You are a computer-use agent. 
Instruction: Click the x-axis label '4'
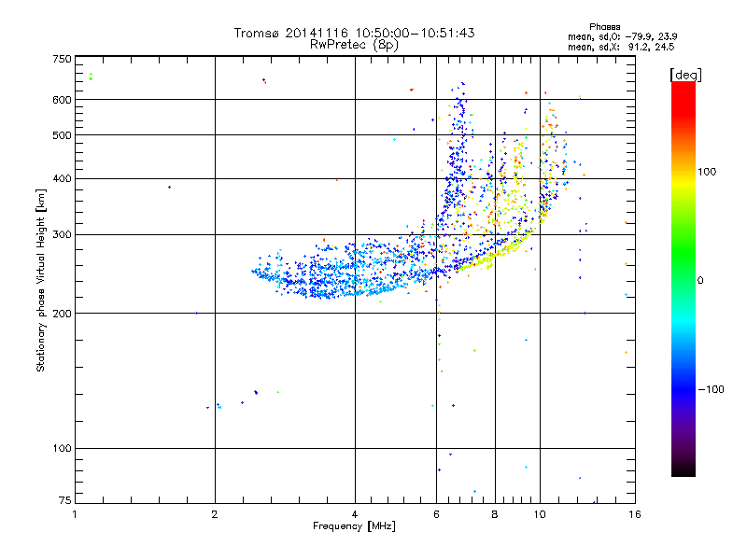tap(355, 514)
